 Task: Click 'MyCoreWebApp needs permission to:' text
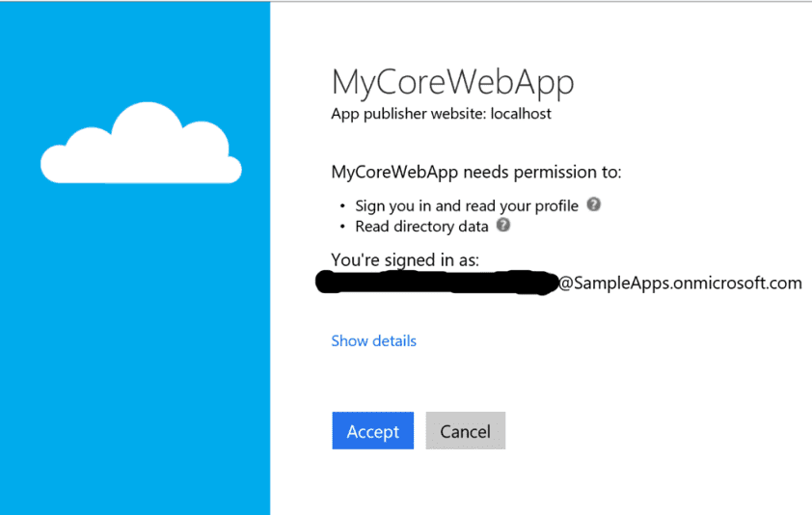tap(476, 172)
